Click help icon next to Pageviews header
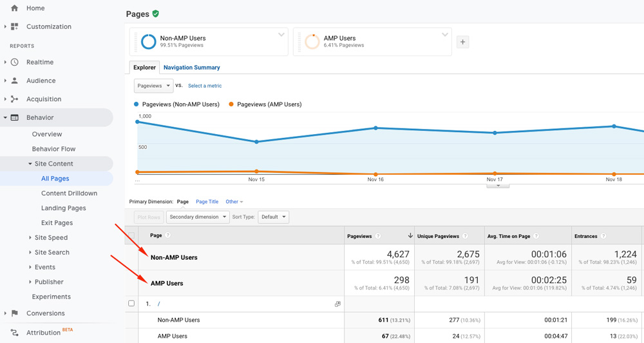The width and height of the screenshot is (644, 343). (378, 236)
